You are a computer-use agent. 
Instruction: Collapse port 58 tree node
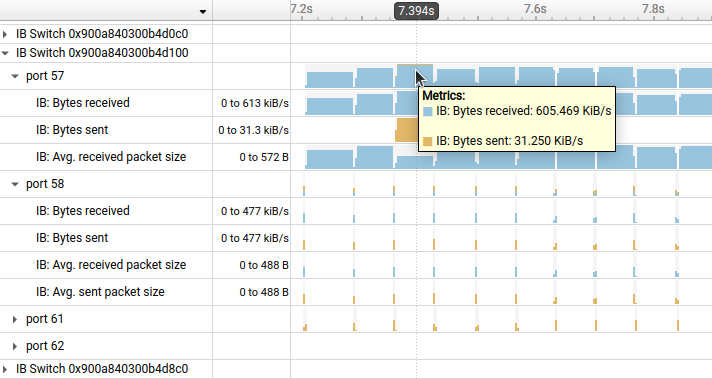tap(15, 184)
